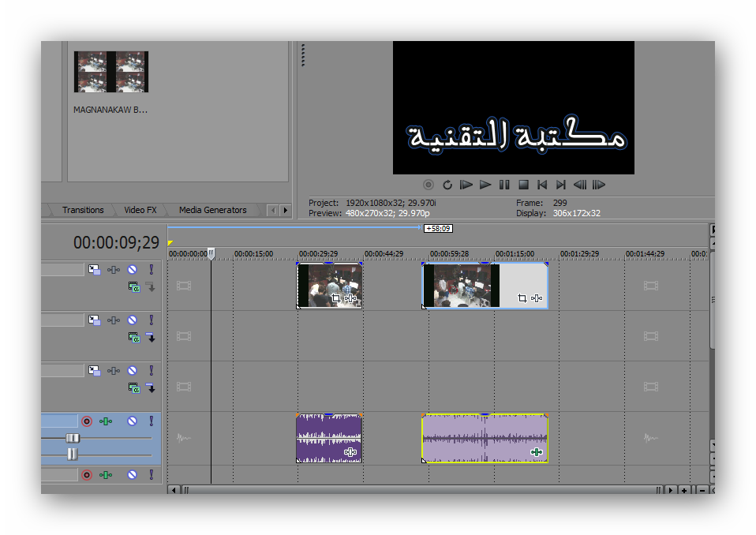Image resolution: width=756 pixels, height=535 pixels.
Task: Step to the previous frame
Action: point(580,185)
